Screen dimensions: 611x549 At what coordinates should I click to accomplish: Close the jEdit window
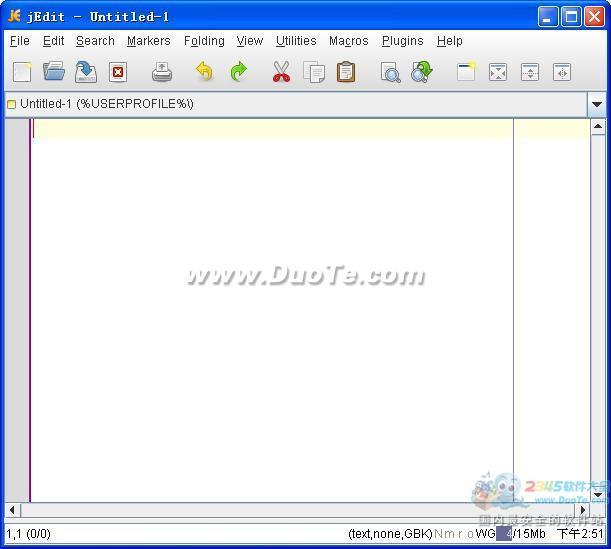tap(595, 16)
